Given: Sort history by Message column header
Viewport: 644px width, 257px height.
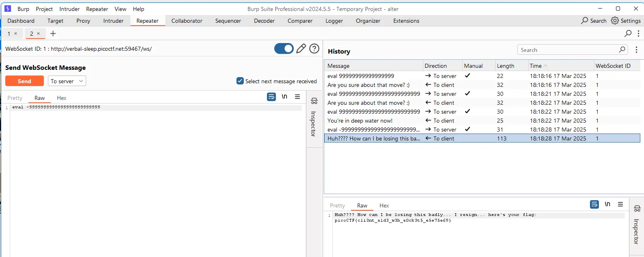Looking at the screenshot, I should pos(373,66).
